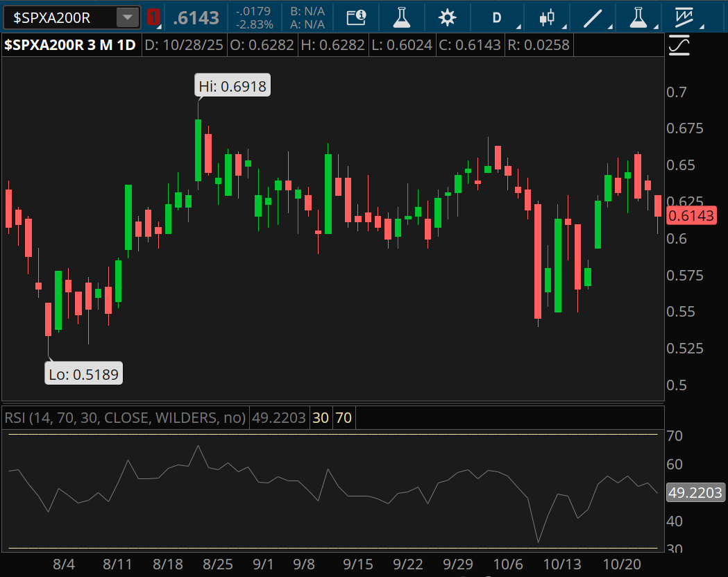
Task: Open the symbol description info icon
Action: click(356, 17)
